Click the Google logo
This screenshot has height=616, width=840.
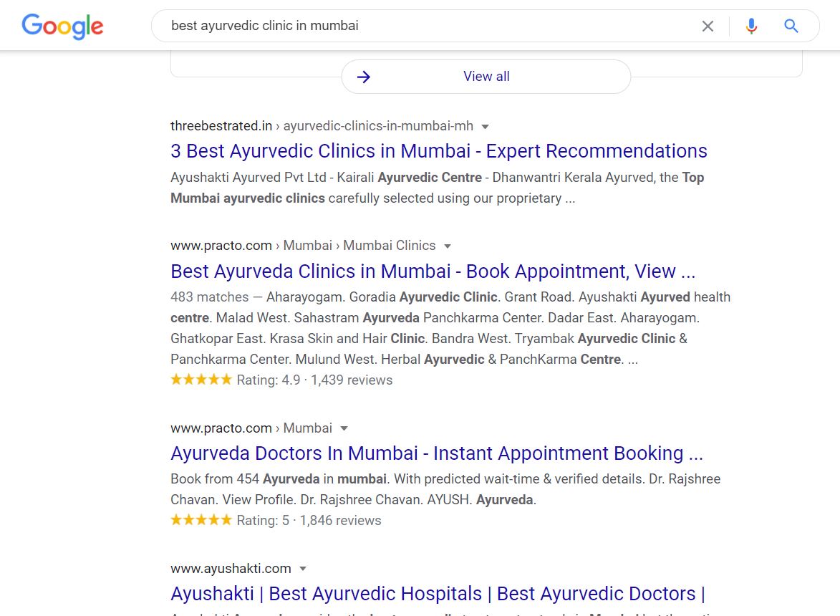[x=63, y=26]
